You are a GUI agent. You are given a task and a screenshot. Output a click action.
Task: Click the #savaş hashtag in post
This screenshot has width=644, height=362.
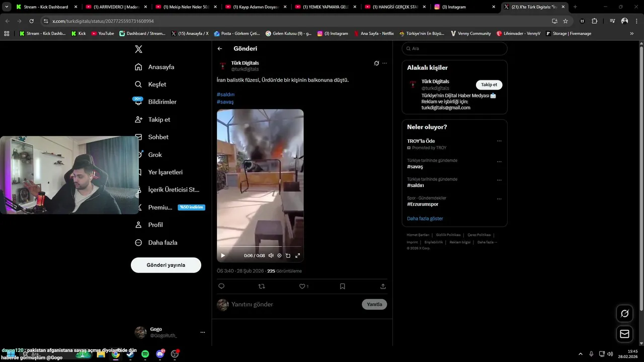(x=225, y=102)
